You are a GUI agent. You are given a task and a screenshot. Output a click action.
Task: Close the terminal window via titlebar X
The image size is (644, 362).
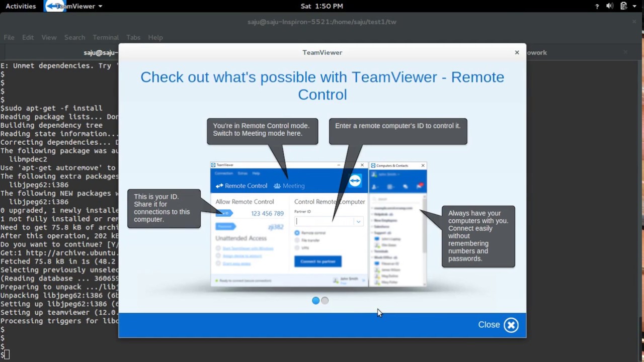point(634,22)
